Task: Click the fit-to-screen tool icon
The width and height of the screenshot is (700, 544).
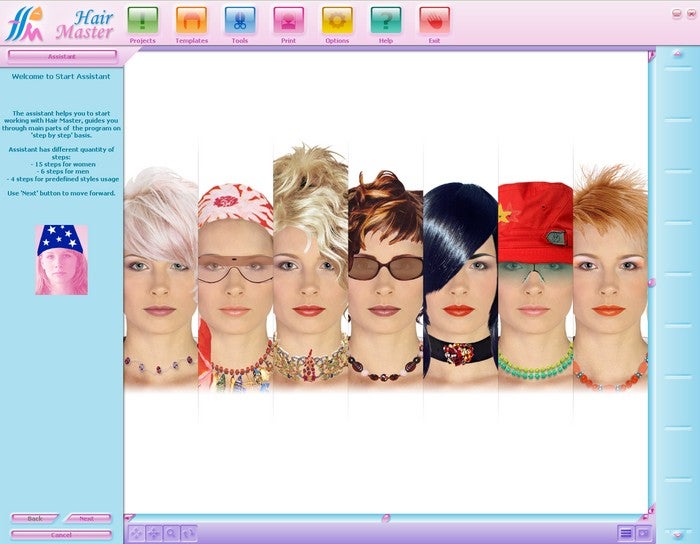Action: tap(137, 533)
